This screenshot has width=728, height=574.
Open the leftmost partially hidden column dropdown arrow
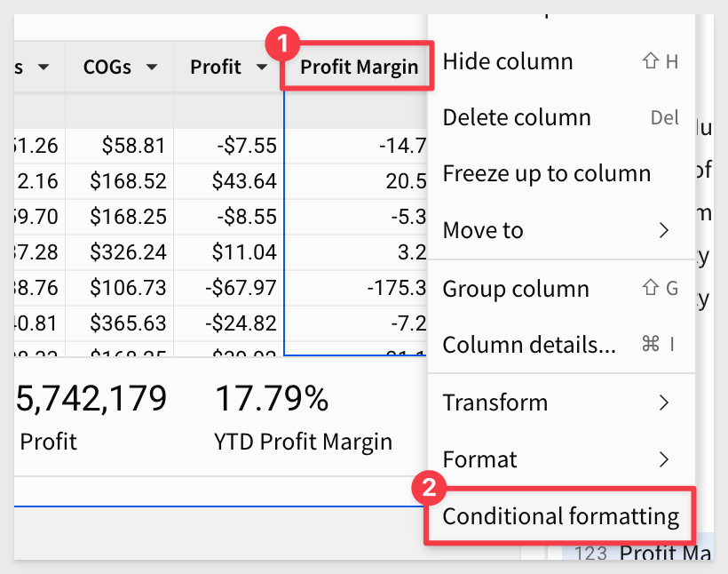tap(44, 67)
